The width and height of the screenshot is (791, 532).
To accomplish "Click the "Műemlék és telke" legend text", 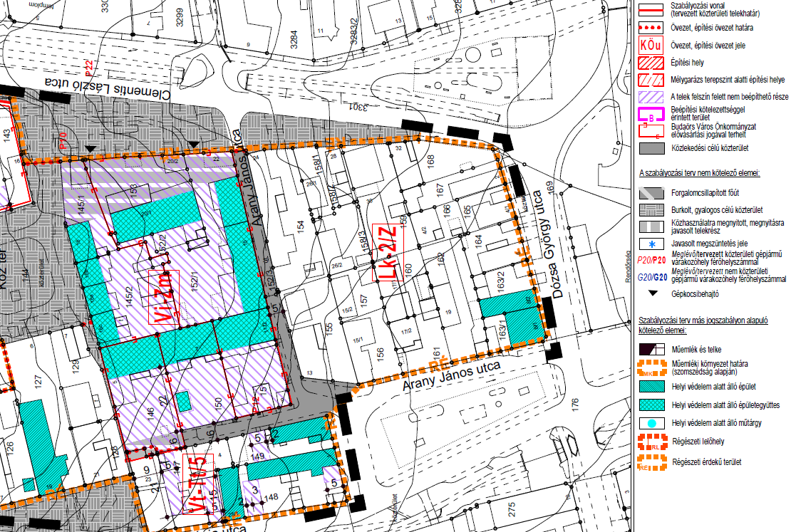I will [x=697, y=350].
